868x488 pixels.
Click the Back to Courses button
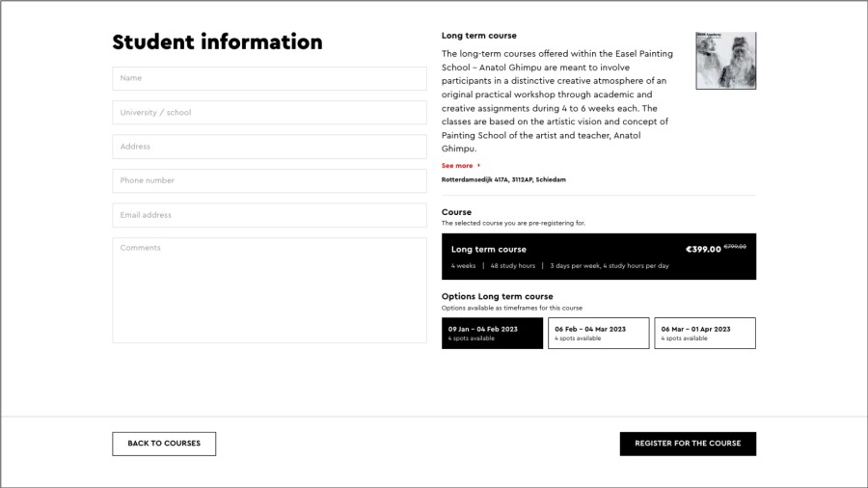coord(164,444)
